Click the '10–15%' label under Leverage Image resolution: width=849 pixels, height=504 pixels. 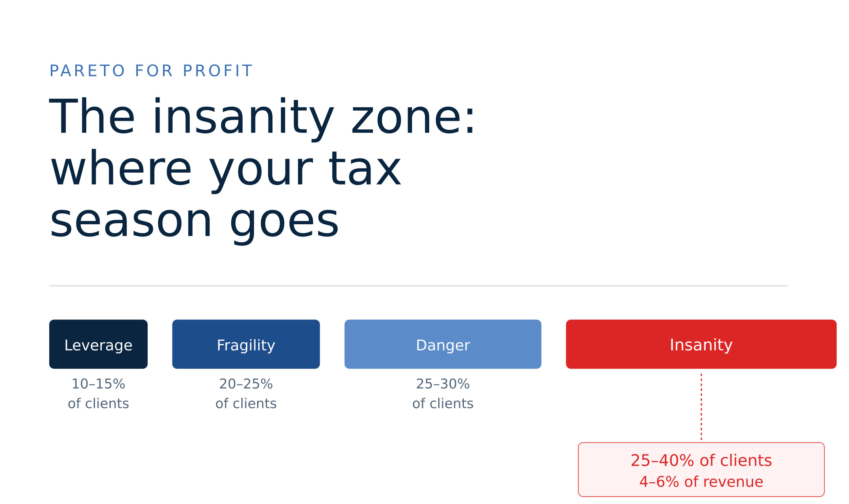(x=98, y=384)
